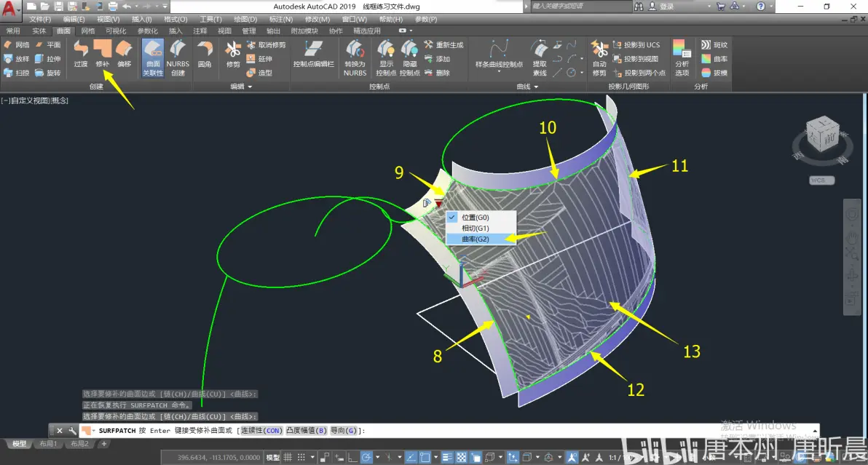Click the ViewCube 前 face
Screen dimensions: 868x465
[829, 138]
